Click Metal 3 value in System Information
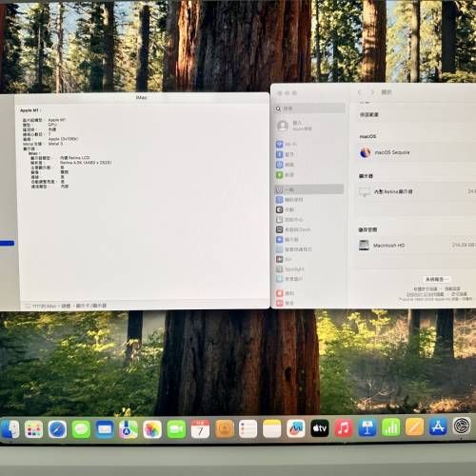The height and width of the screenshot is (476, 476). [55, 144]
